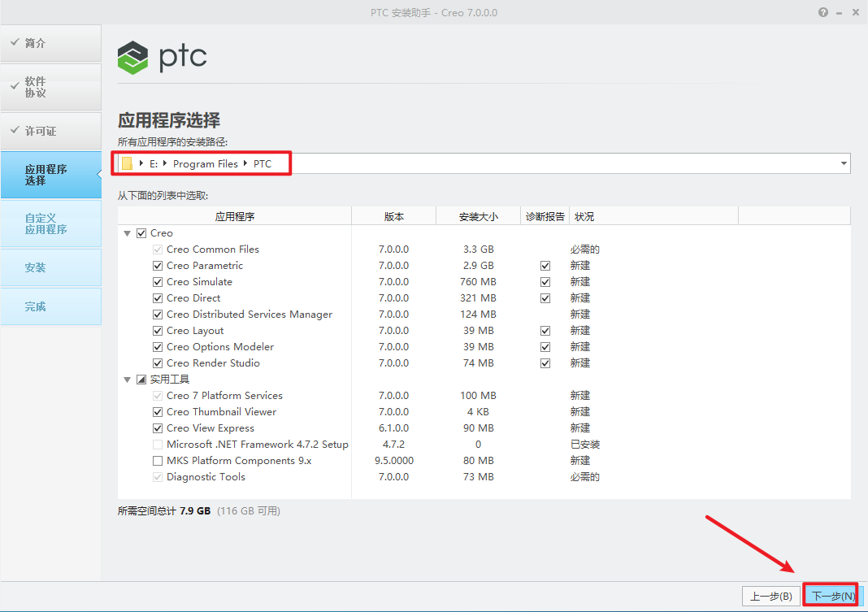Go to the 安装 step in the sidebar
This screenshot has width=868, height=612.
pos(50,267)
